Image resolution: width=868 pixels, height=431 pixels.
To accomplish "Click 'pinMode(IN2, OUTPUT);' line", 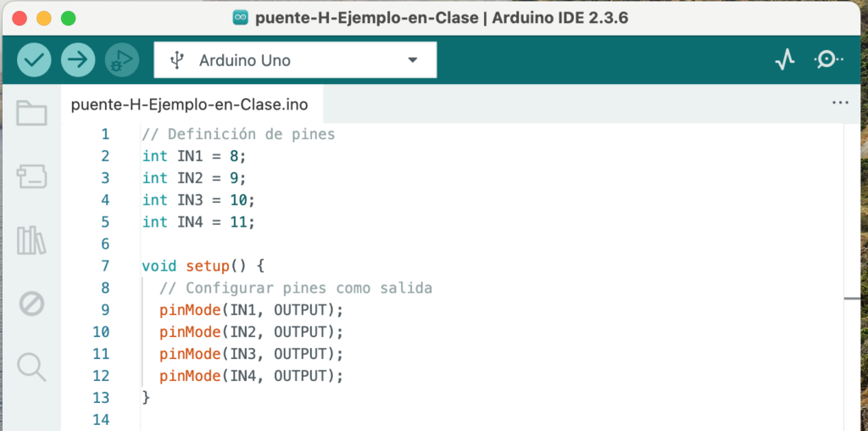I will [x=251, y=332].
